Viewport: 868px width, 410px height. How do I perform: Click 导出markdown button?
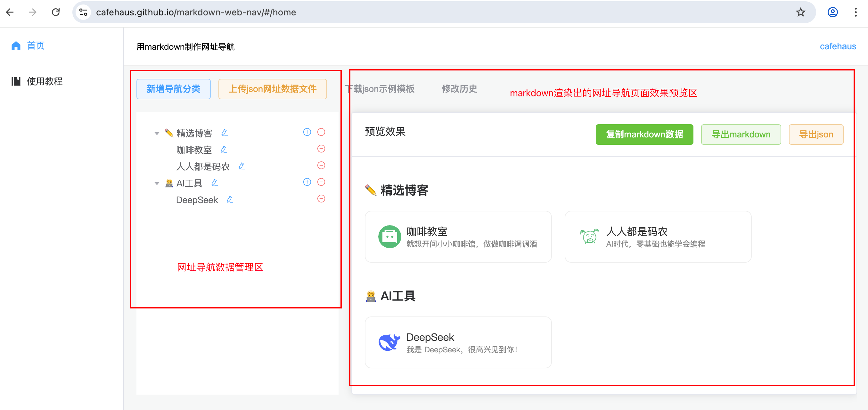pyautogui.click(x=741, y=135)
